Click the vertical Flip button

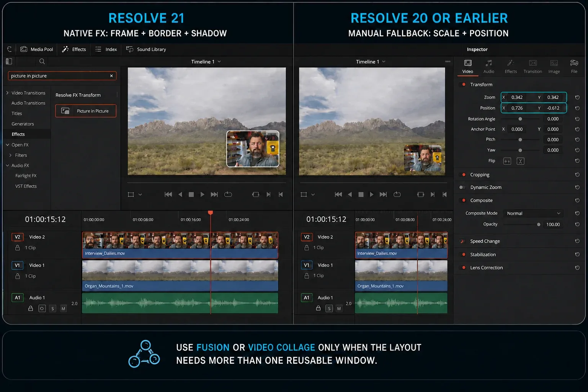coord(520,161)
